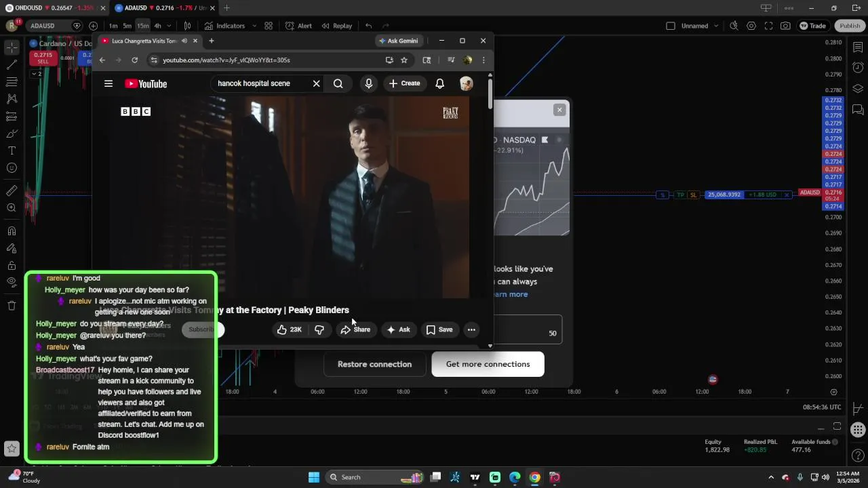The height and width of the screenshot is (488, 868).
Task: Open YouTube notifications bell
Action: [439, 83]
